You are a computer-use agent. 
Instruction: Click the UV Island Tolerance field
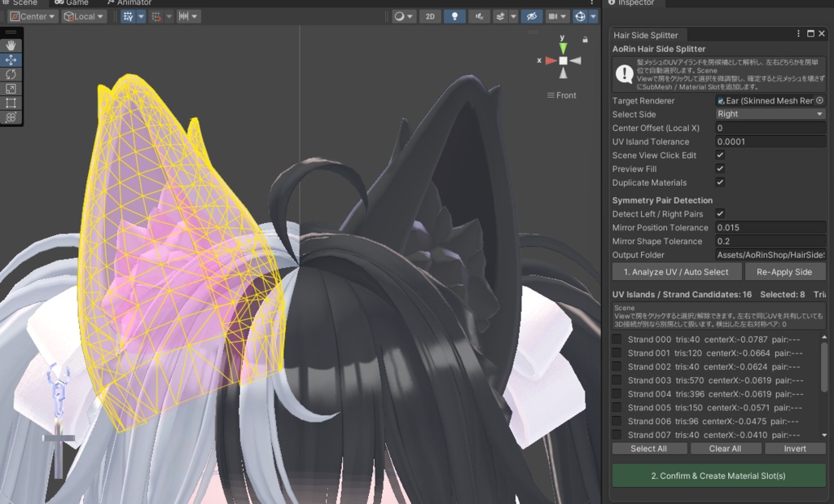point(770,142)
